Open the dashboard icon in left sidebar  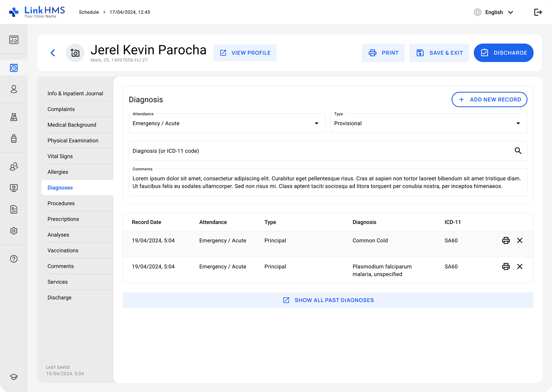click(x=14, y=40)
